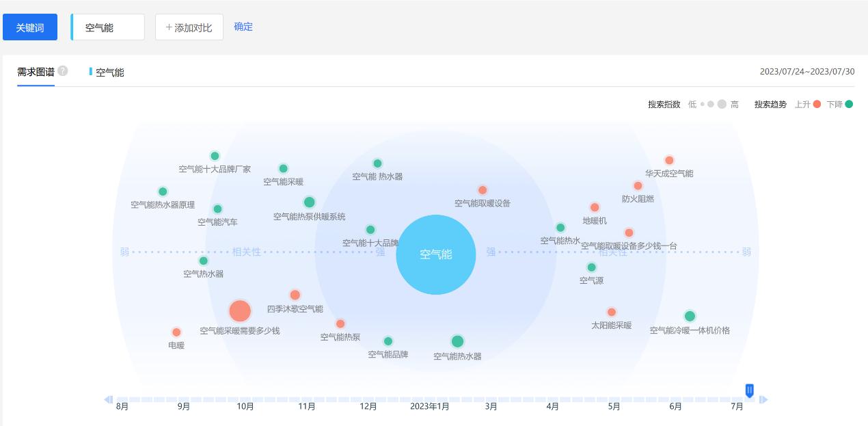The width and height of the screenshot is (868, 426).
Task: Click the 空气能取暖设备 node dot
Action: pyautogui.click(x=483, y=190)
